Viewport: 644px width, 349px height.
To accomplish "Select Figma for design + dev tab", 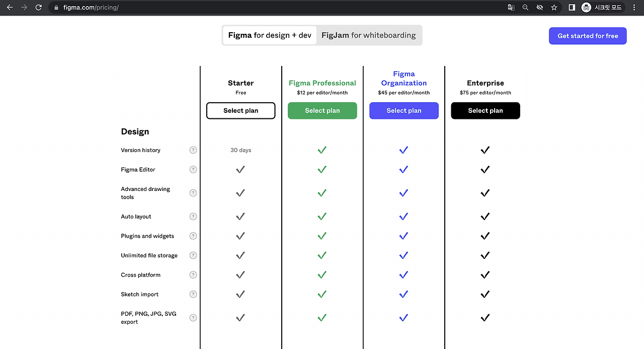I will [270, 35].
